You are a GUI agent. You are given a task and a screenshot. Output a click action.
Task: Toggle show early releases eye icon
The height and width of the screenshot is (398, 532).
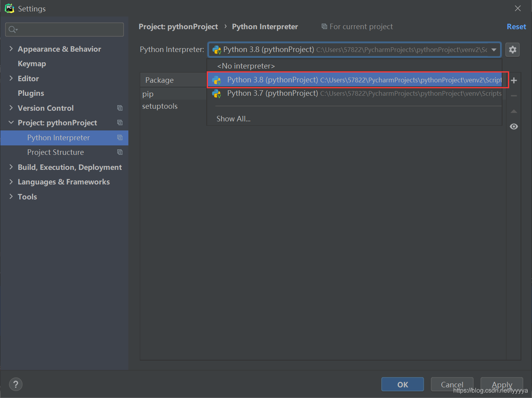tap(514, 126)
